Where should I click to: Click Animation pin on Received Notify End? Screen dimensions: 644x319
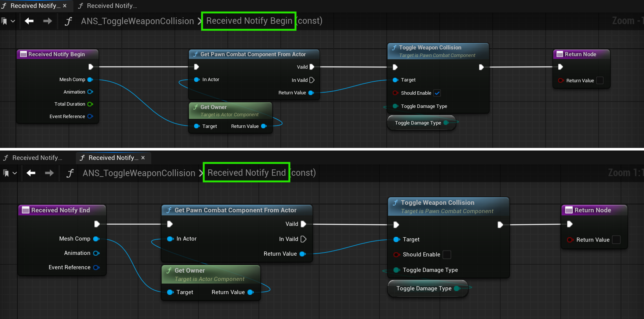[96, 253]
